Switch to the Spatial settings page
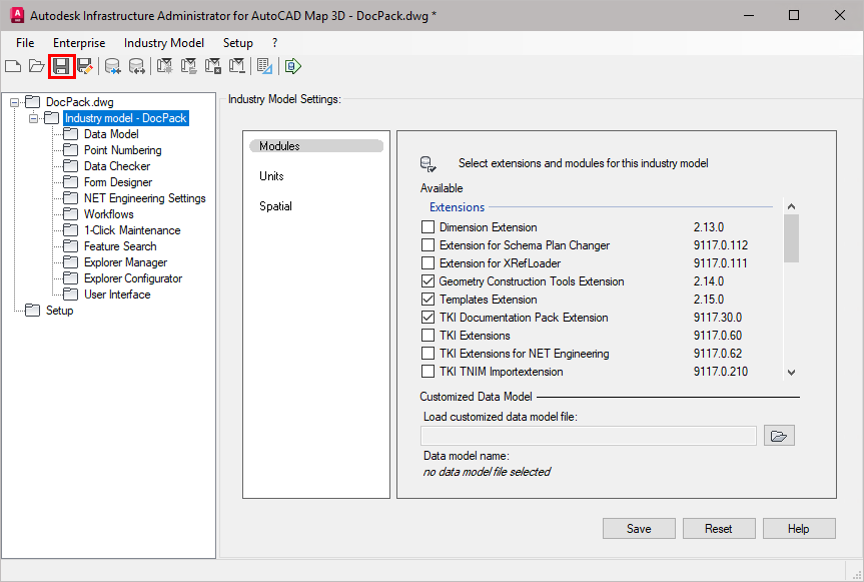 276,206
